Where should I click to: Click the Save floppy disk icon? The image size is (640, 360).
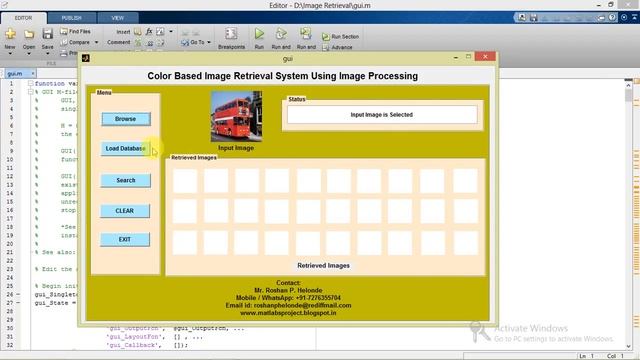(47, 34)
